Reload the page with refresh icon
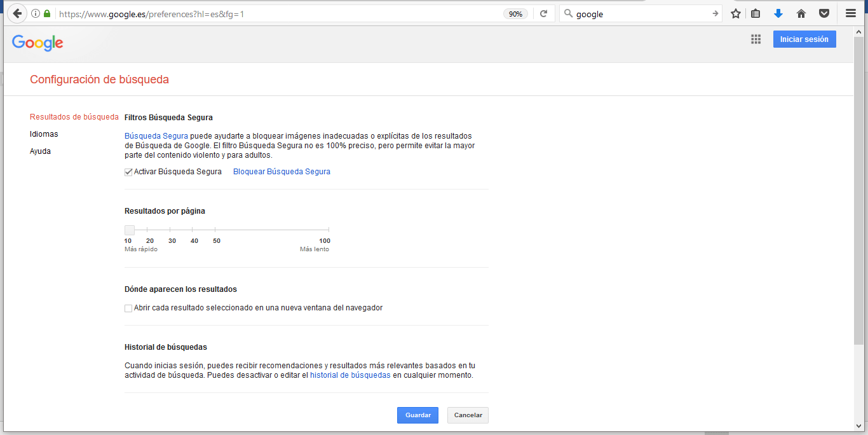 tap(543, 13)
